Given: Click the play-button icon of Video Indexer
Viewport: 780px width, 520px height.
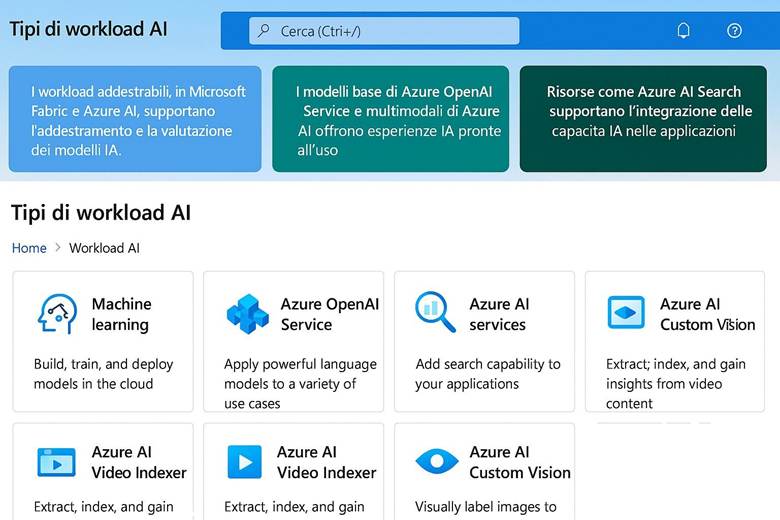Looking at the screenshot, I should [245, 461].
